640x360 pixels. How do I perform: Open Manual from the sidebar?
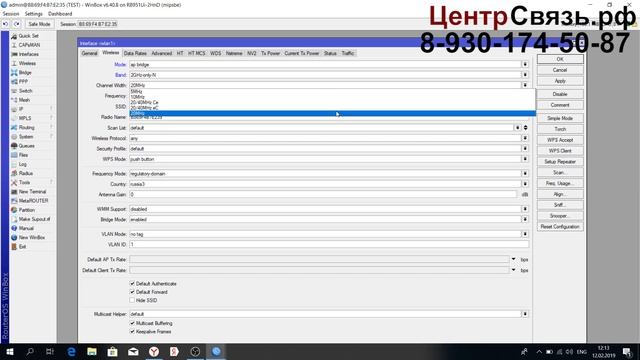point(26,228)
